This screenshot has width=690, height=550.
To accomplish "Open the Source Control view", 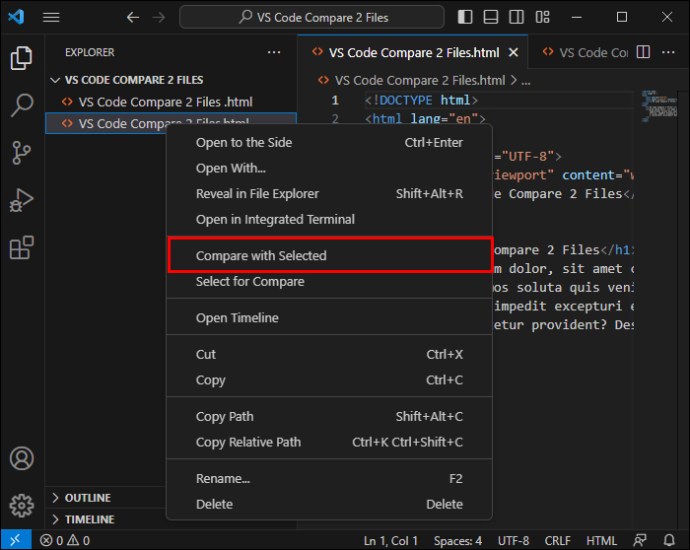I will point(21,152).
